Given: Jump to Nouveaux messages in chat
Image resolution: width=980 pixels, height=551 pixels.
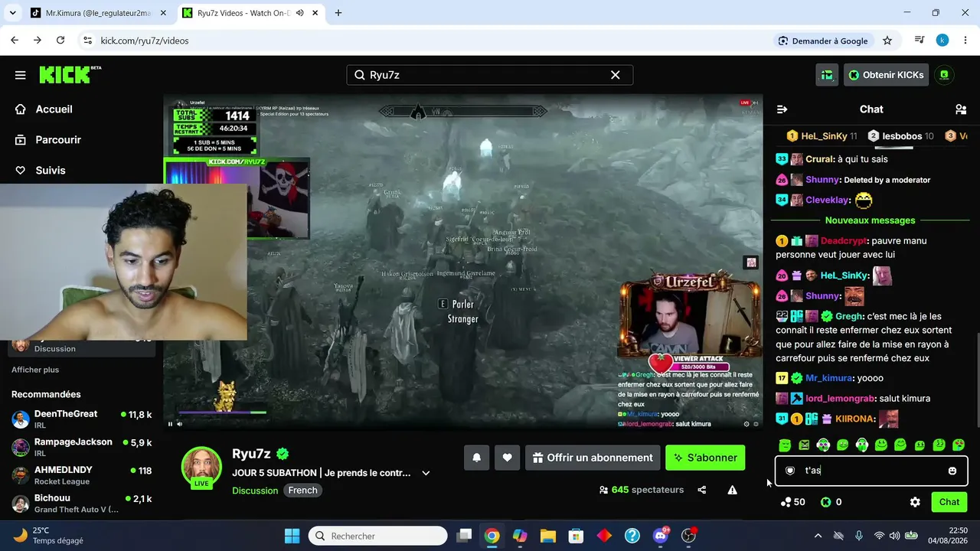Looking at the screenshot, I should (871, 220).
